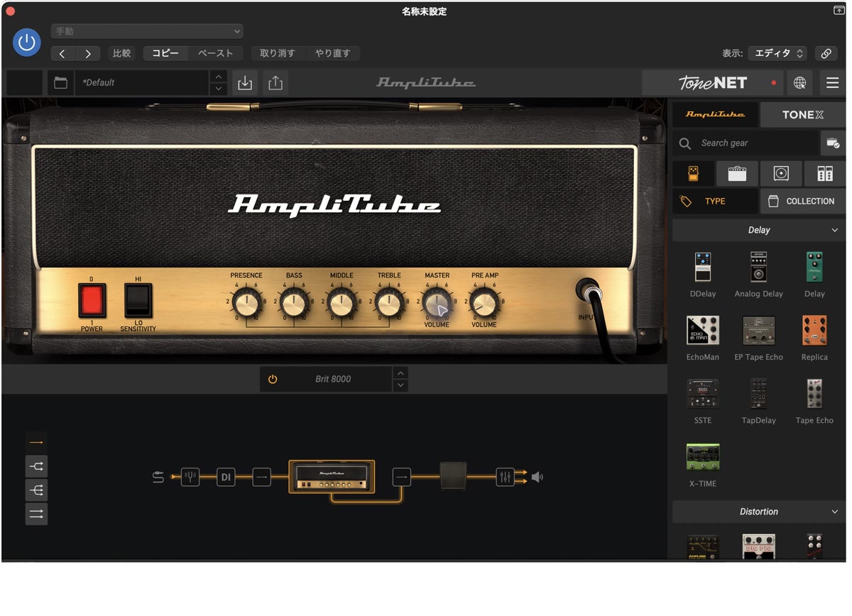Screen dimensions: 852x616
Task: Open the エディタ view dropdown
Action: [x=777, y=53]
